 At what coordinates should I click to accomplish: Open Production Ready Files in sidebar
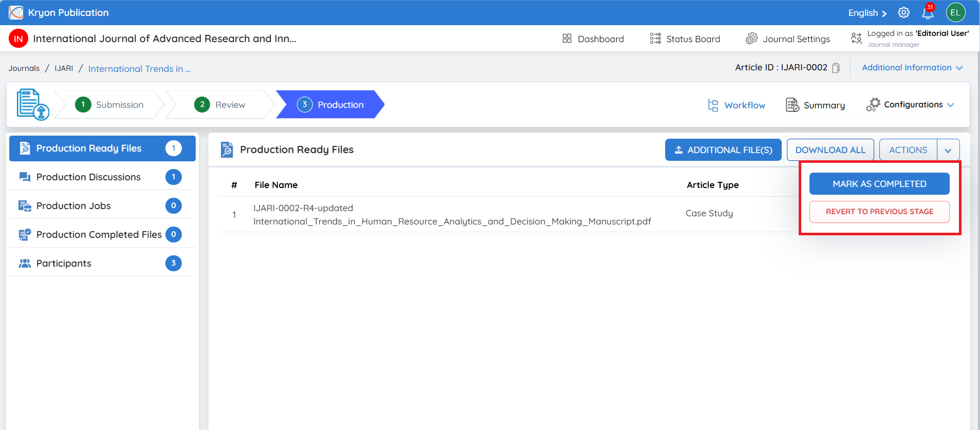pos(102,148)
